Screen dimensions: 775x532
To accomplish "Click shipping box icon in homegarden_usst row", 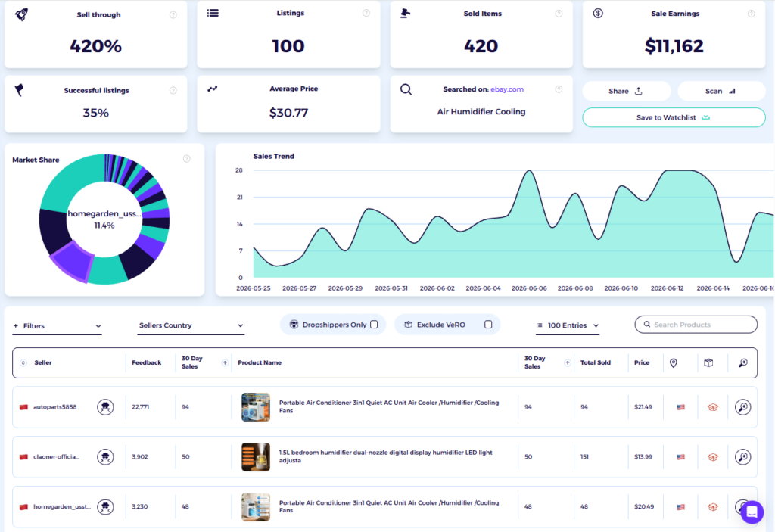I will tap(713, 507).
